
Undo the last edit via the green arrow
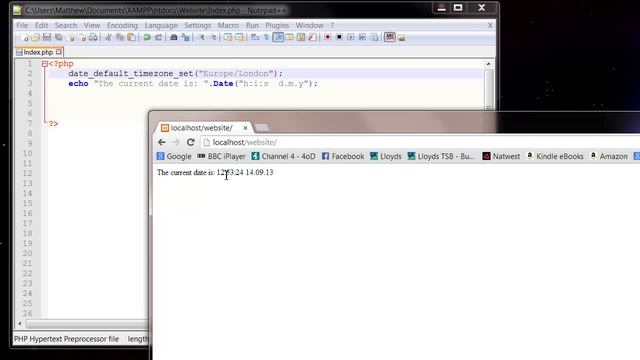tap(147, 38)
